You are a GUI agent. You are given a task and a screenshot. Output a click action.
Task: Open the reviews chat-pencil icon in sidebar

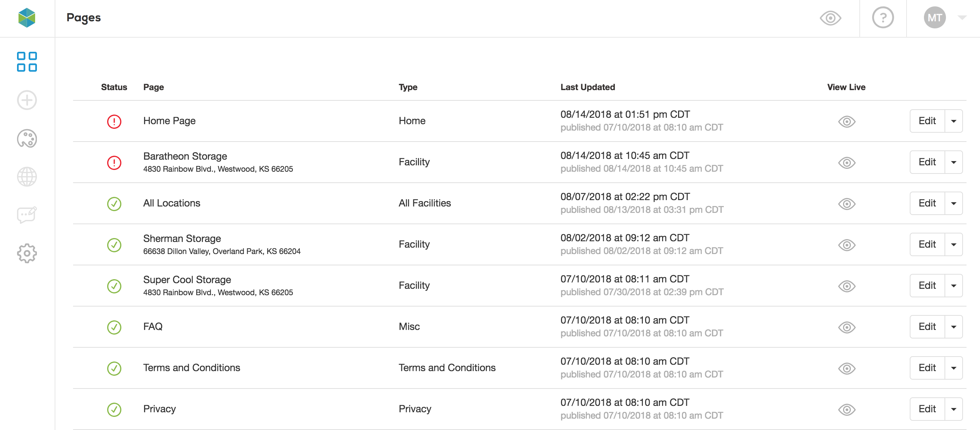click(x=27, y=215)
